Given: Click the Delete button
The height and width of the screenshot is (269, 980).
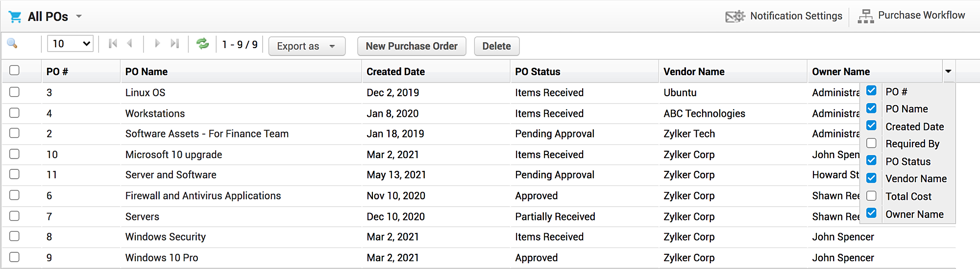Looking at the screenshot, I should tap(496, 46).
